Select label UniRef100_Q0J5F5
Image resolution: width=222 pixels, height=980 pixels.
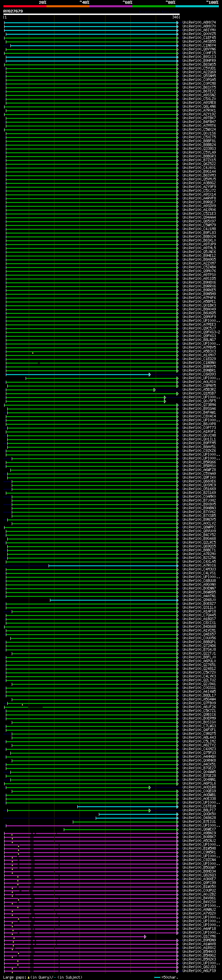tap(199, 401)
